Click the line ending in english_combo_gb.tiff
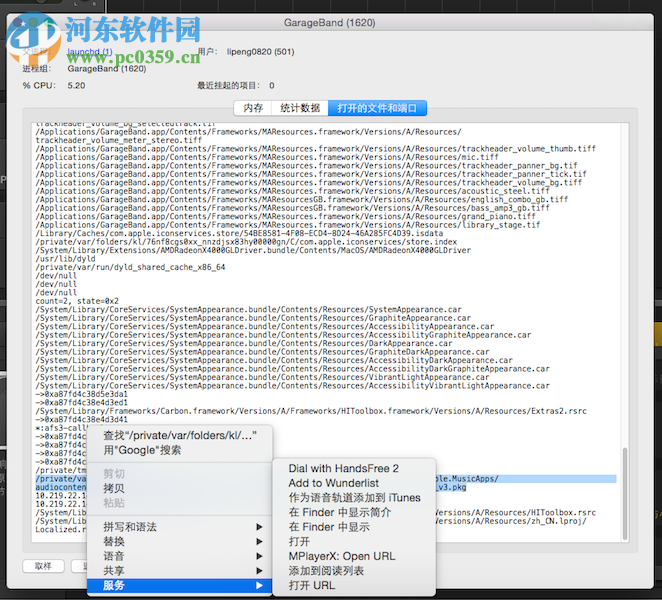 click(302, 200)
